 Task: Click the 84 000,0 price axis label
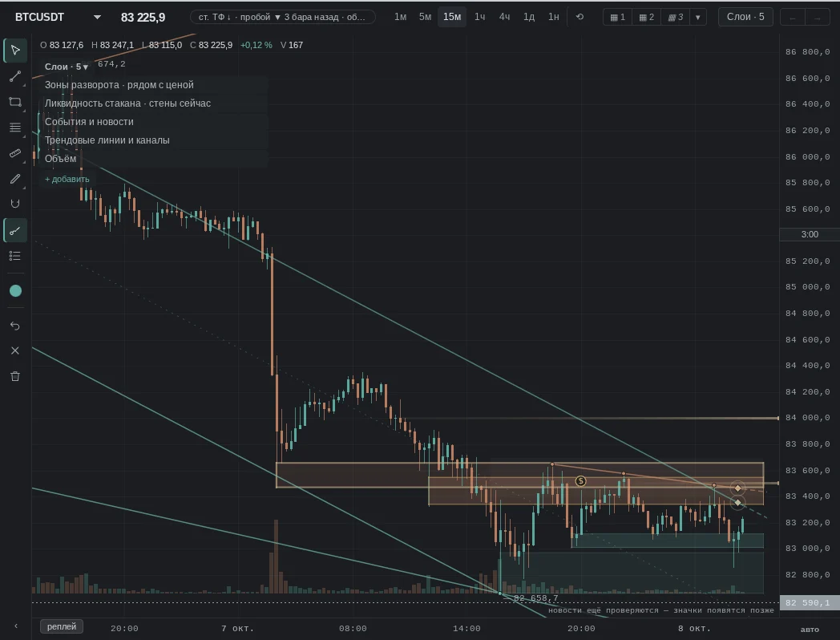pos(808,418)
